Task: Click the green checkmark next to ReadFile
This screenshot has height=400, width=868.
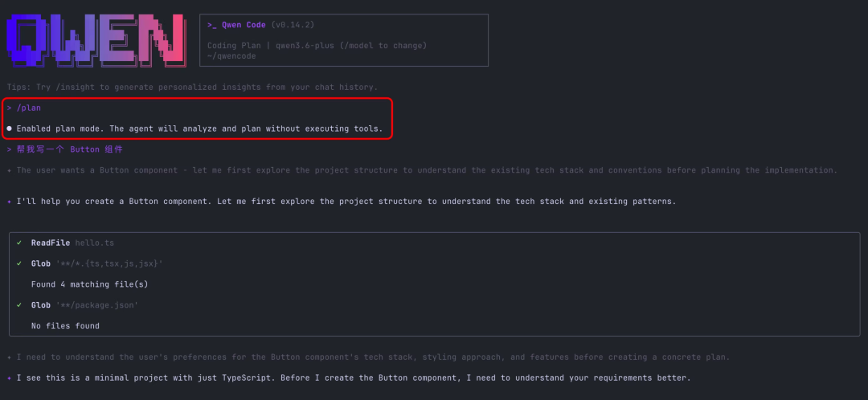Action: point(19,243)
